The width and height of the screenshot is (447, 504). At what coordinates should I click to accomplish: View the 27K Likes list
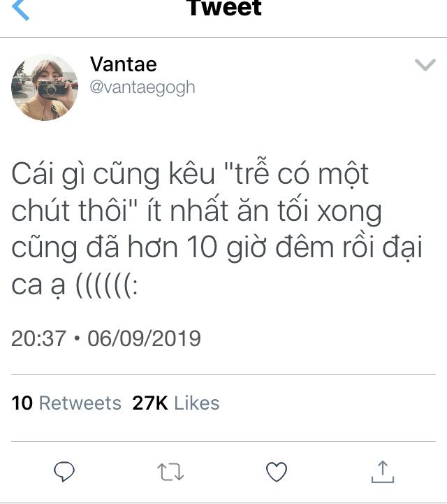coord(176,403)
